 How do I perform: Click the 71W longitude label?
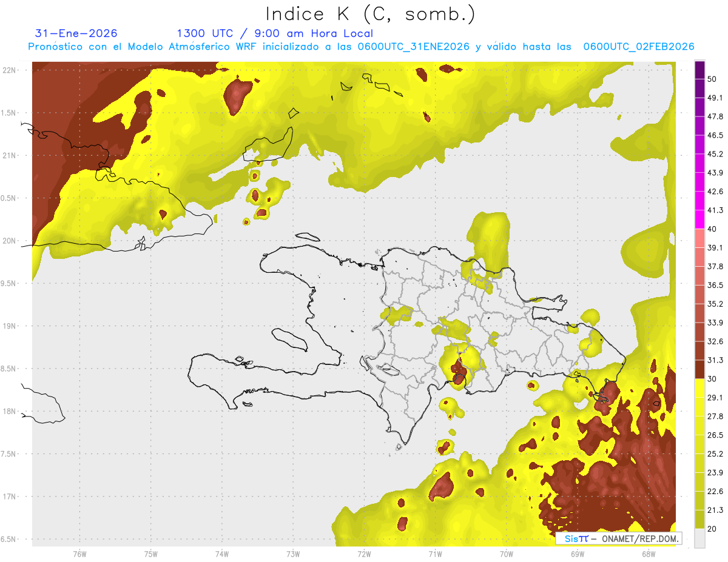[x=435, y=554]
